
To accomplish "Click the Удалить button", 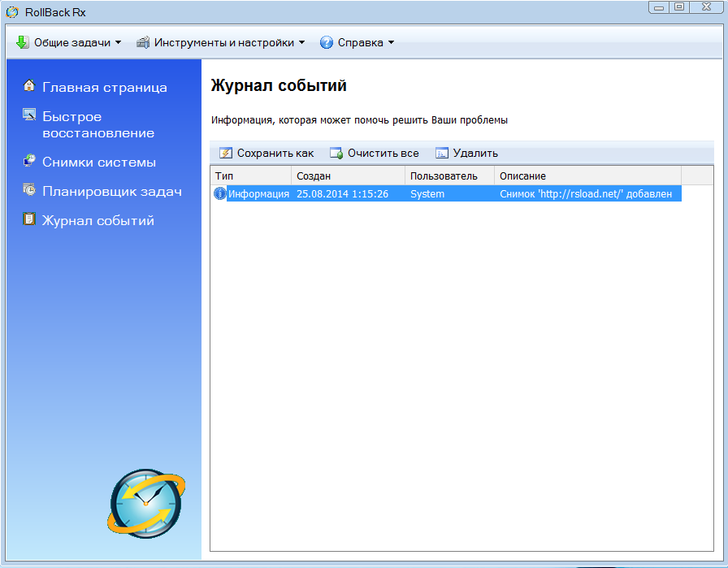I will pyautogui.click(x=466, y=153).
